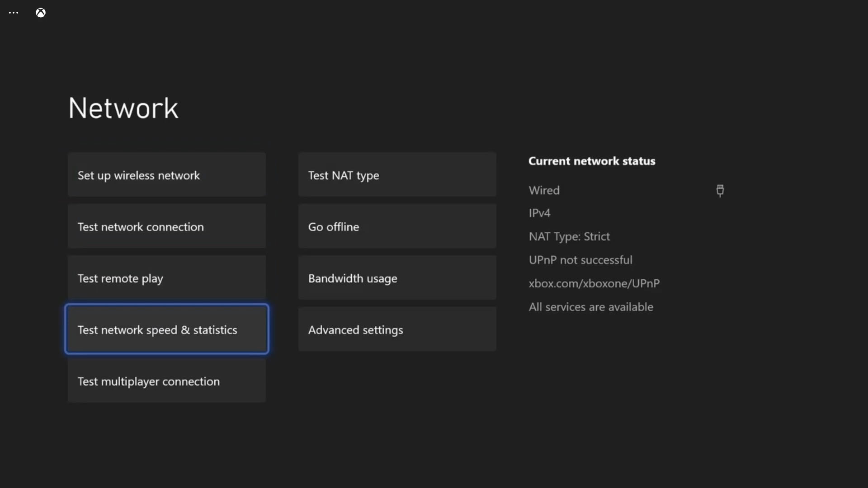Open the more options ellipsis menu

coord(13,13)
